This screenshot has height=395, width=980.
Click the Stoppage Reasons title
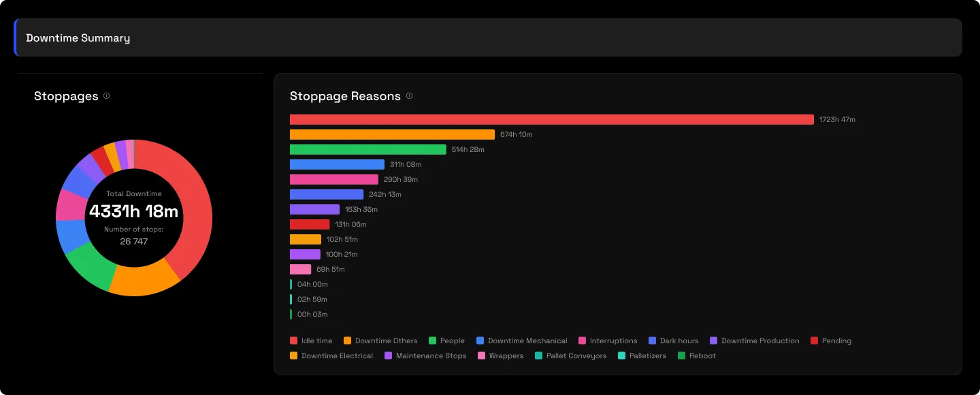345,96
